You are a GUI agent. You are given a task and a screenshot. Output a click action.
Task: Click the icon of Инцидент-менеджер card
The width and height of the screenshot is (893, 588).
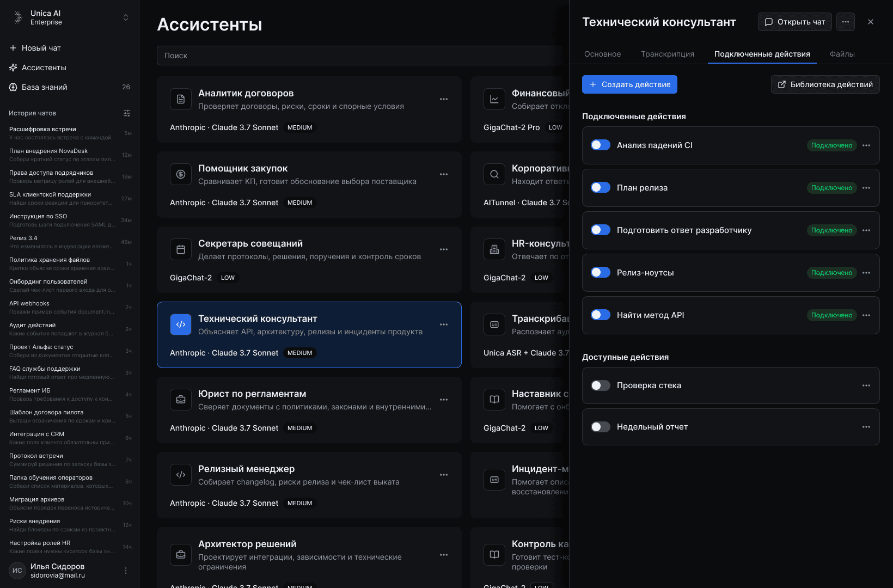[494, 480]
